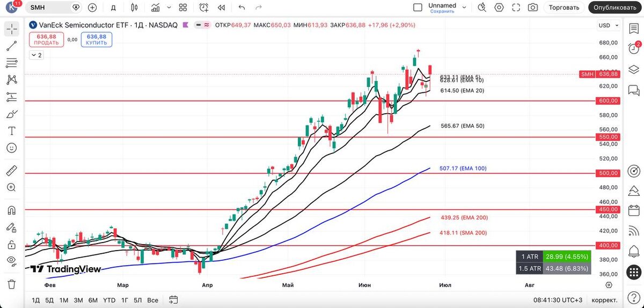Select the text annotation tool

(12, 131)
